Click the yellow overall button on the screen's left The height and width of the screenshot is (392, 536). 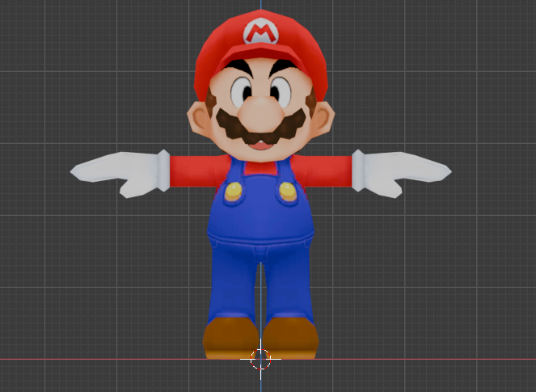click(x=234, y=192)
